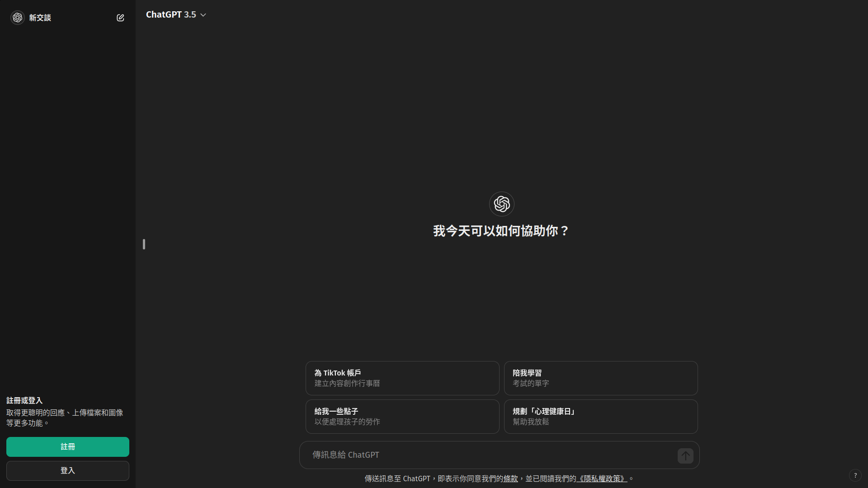Viewport: 868px width, 488px height.
Task: Open the help question mark button
Action: (x=855, y=475)
